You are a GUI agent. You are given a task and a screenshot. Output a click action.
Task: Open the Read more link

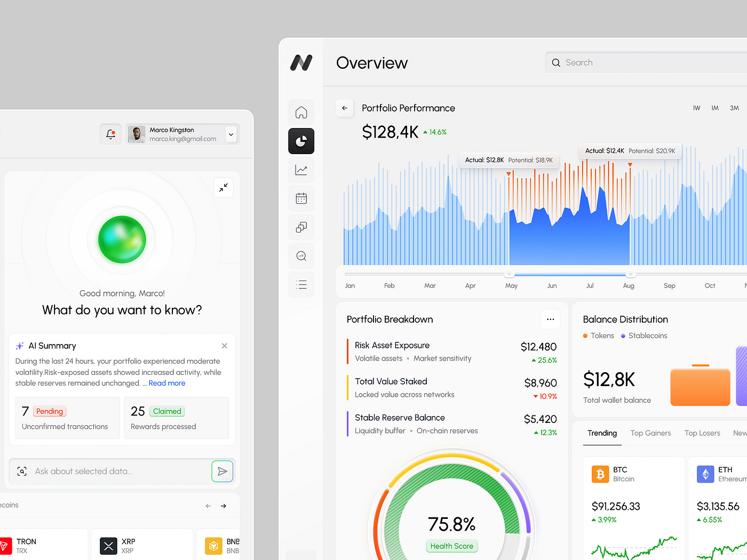click(167, 383)
